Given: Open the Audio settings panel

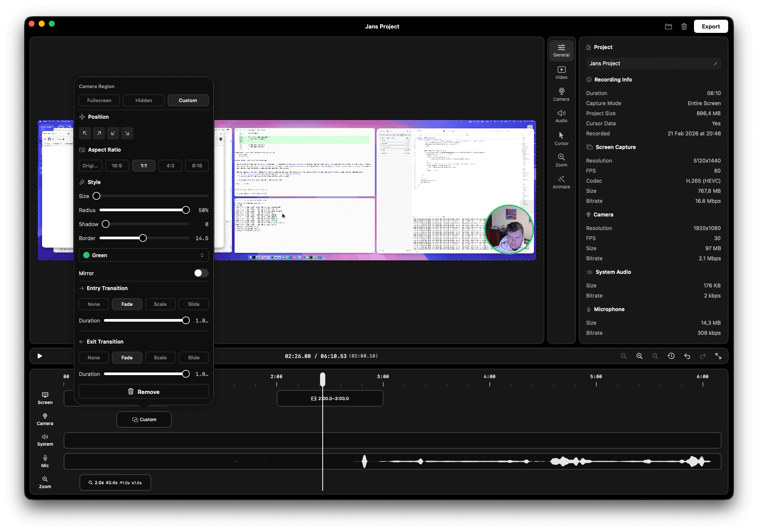Looking at the screenshot, I should [x=561, y=116].
